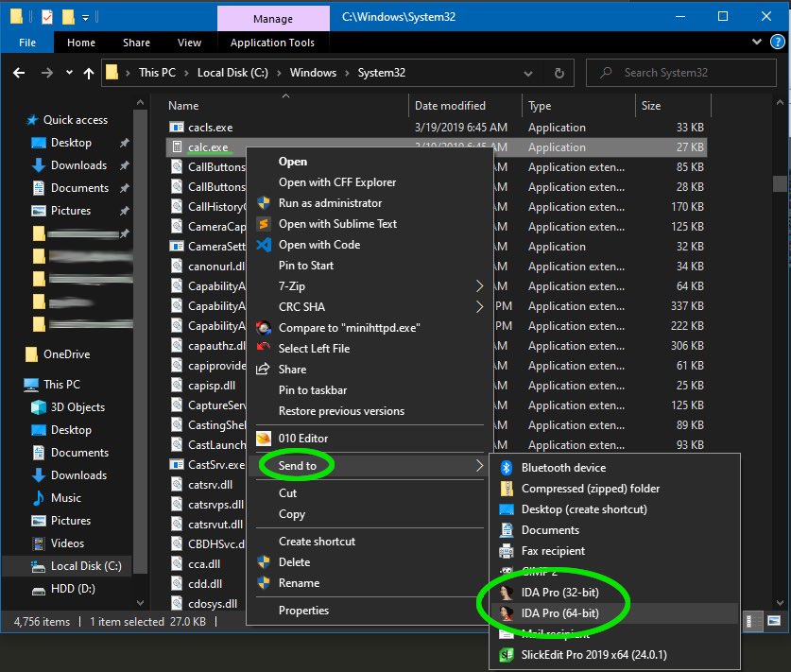Sort by the Size column header

coord(651,106)
